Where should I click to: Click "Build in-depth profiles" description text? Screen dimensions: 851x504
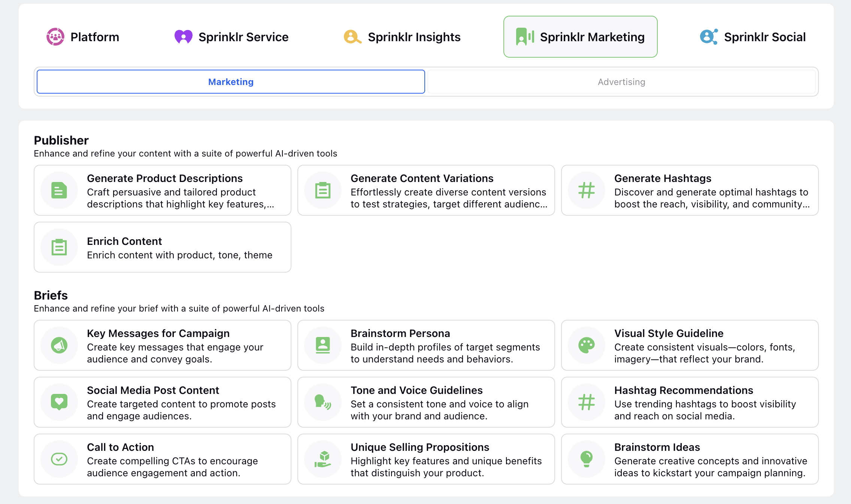point(445,353)
